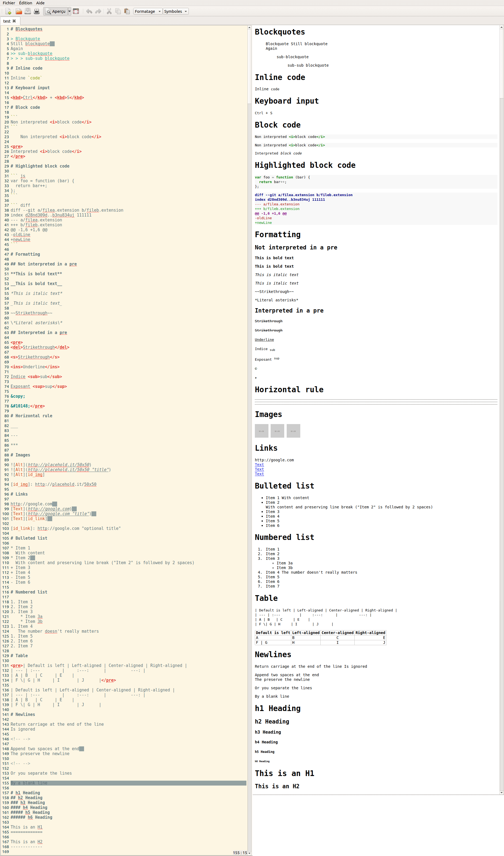Create a new document with toolbar icon
Image resolution: width=504 pixels, height=856 pixels.
tap(8, 11)
